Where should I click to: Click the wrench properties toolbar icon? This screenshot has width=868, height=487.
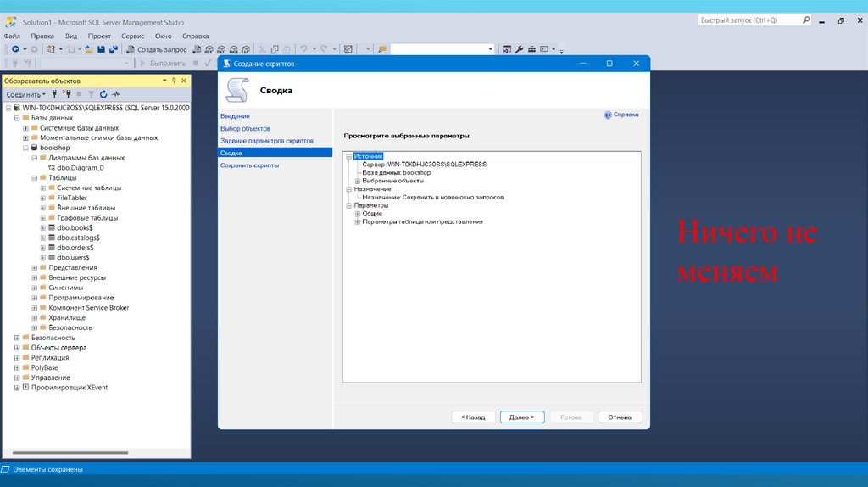(520, 49)
